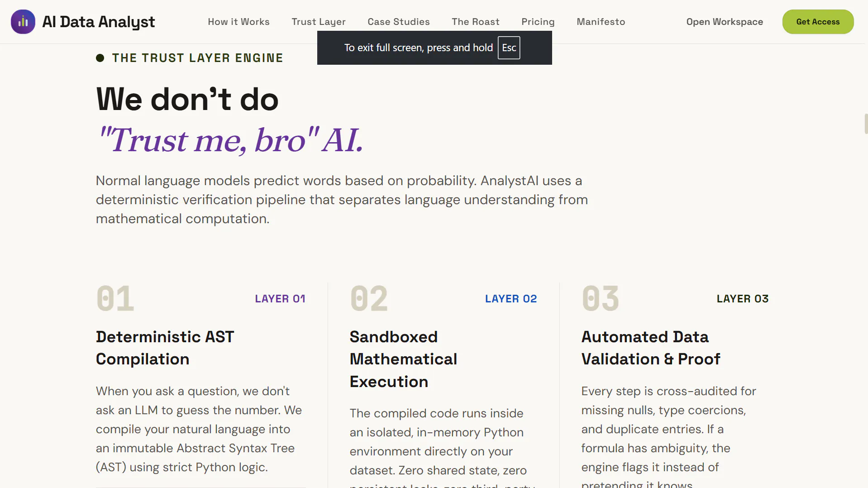Click the large 01 number
This screenshot has height=488, width=868.
point(115,299)
